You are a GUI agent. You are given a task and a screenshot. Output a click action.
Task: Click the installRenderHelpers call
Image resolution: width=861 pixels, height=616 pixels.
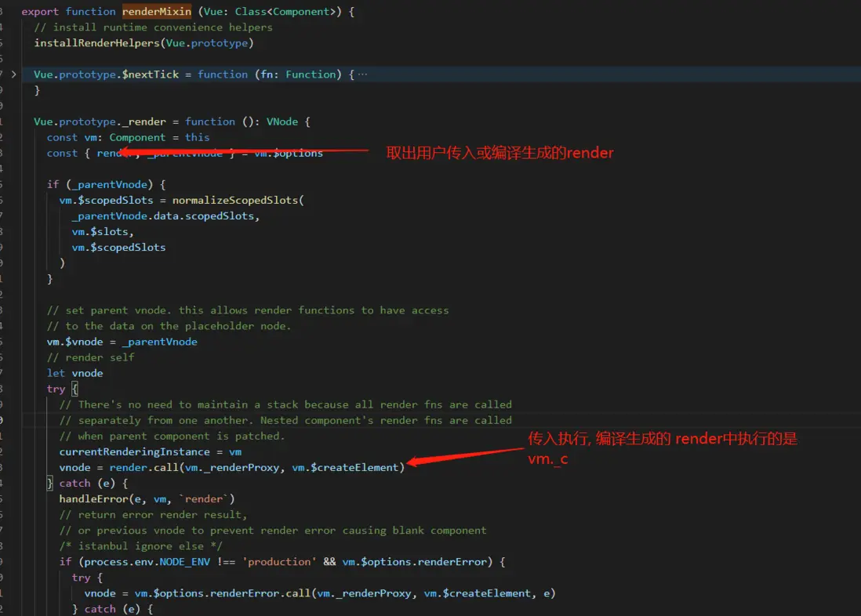click(96, 43)
